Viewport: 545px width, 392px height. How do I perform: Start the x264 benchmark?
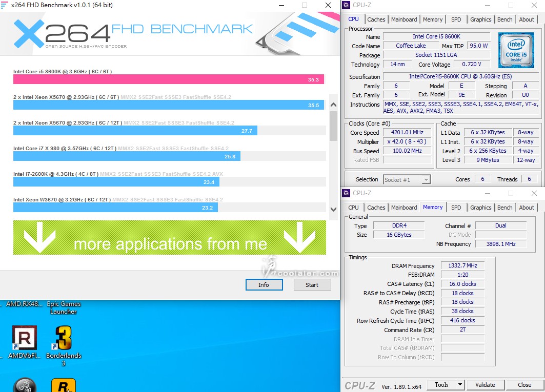click(312, 285)
